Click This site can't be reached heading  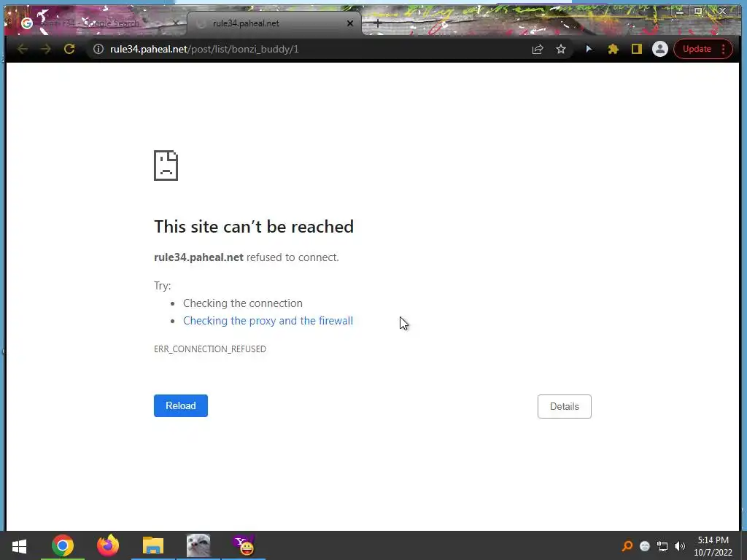[253, 227]
